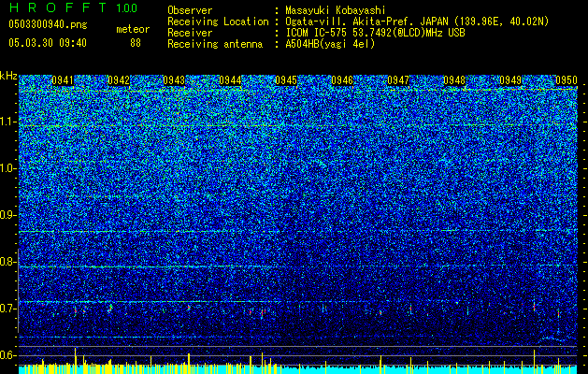Screen dimensions: 588x374
Task: Click the Observer label
Action: 190,10
